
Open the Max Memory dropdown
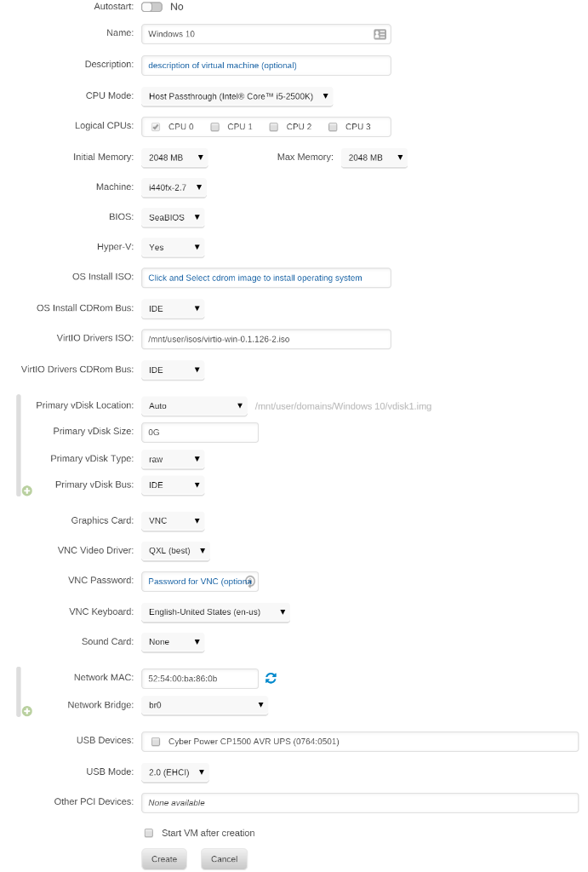point(374,158)
